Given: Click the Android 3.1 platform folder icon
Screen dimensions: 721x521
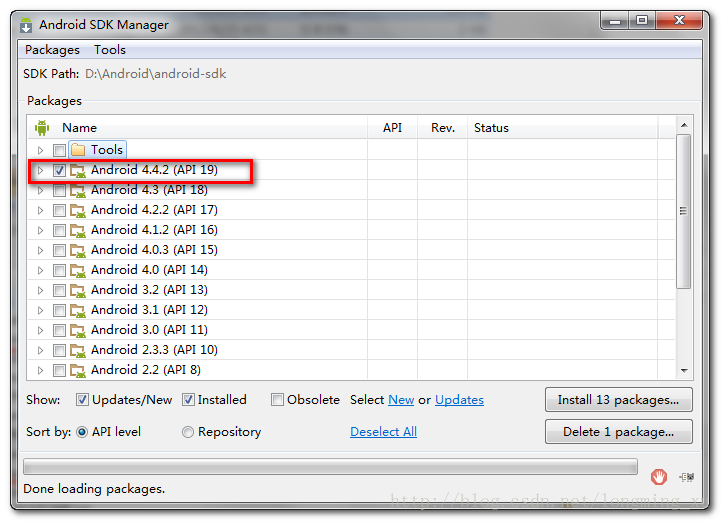Looking at the screenshot, I should (x=78, y=310).
